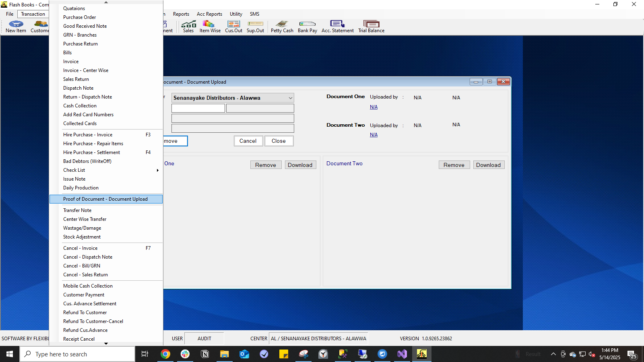Viewport: 644px width, 362px height.
Task: Open the Reports menu
Action: coord(181,14)
